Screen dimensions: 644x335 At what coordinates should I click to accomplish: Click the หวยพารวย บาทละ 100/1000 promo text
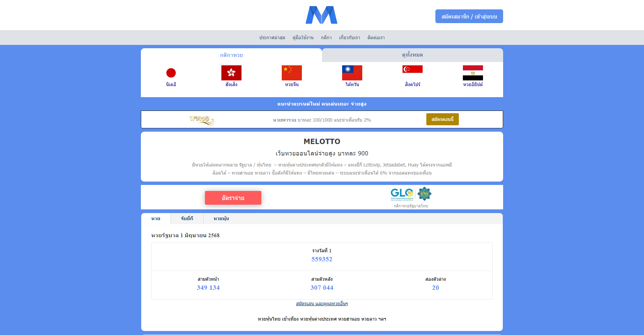(x=322, y=120)
